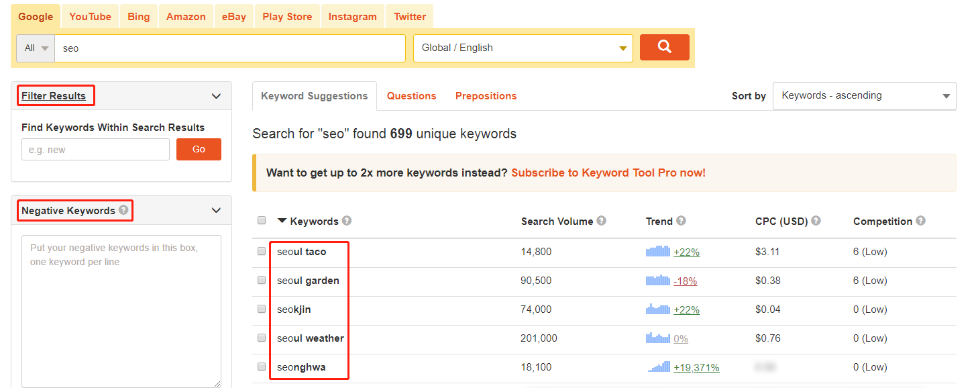Click the CPC (USD) help icon
This screenshot has width=980, height=388.
pos(816,221)
